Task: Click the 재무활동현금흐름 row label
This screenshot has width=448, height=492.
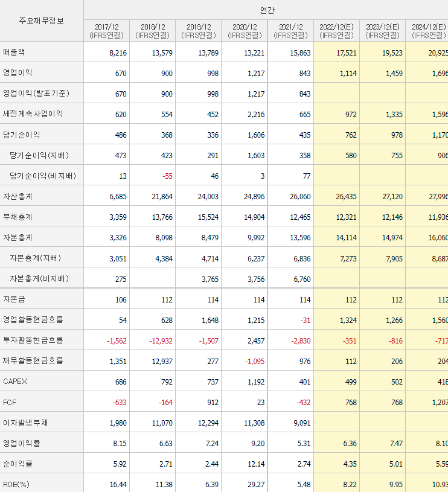Action: click(33, 360)
